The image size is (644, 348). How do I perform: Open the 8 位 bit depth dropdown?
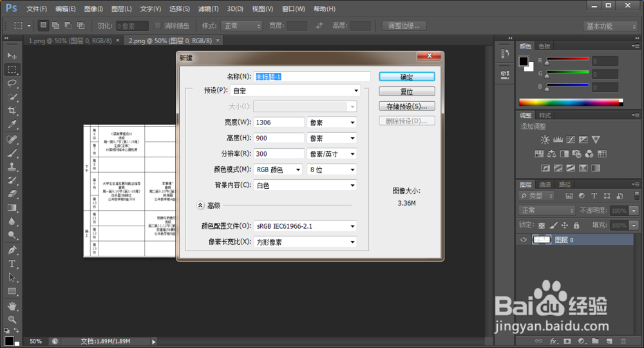click(x=332, y=169)
